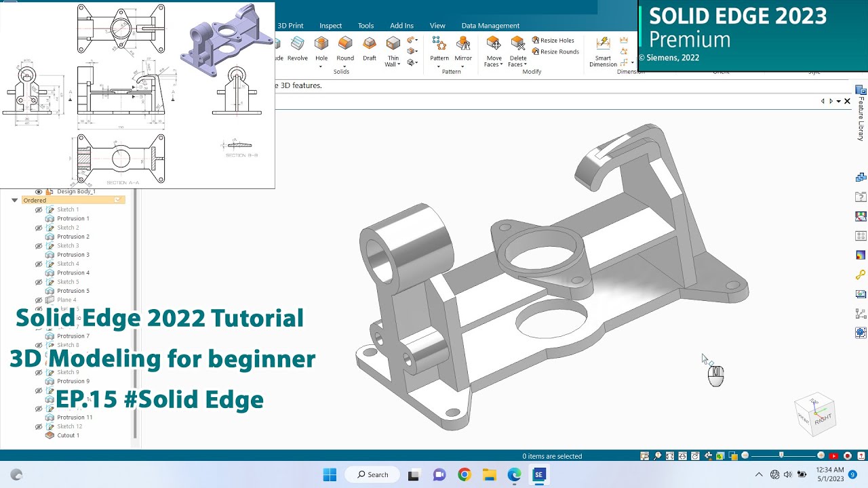
Task: Collapse the Ordered tree section
Action: 14,201
